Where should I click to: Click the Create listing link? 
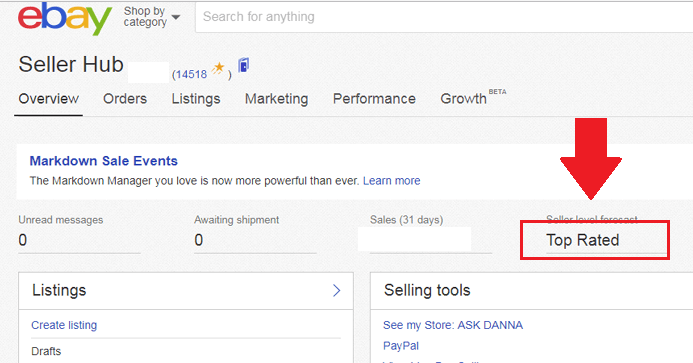[x=64, y=325]
